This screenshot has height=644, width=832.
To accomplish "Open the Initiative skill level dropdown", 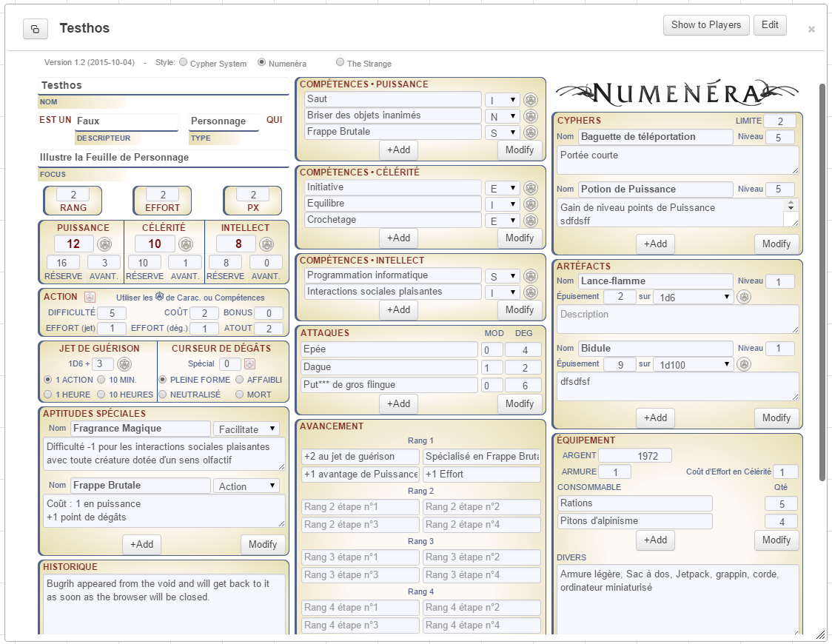I will point(502,188).
